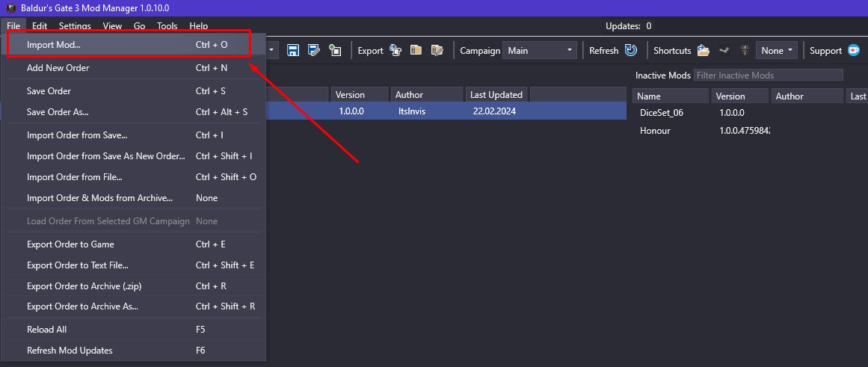Image resolution: width=868 pixels, height=367 pixels.
Task: Choose Import Mod... from File menu
Action: 133,45
